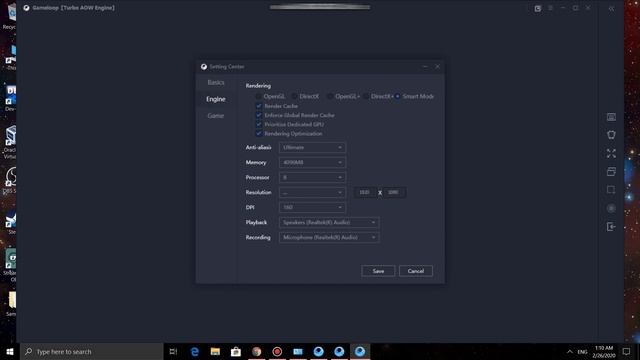Open the Recording device dropdown
Screen dimensions: 640x360
329,238
